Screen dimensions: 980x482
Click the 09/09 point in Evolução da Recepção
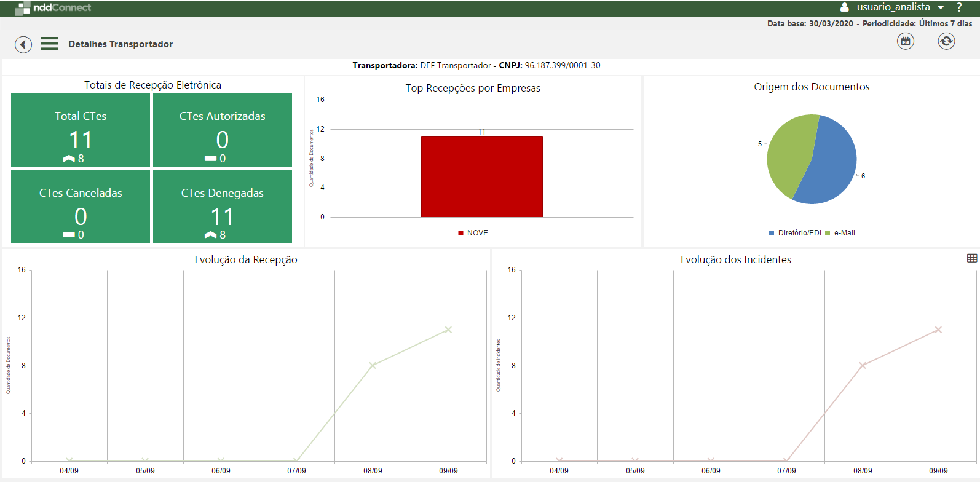[448, 330]
